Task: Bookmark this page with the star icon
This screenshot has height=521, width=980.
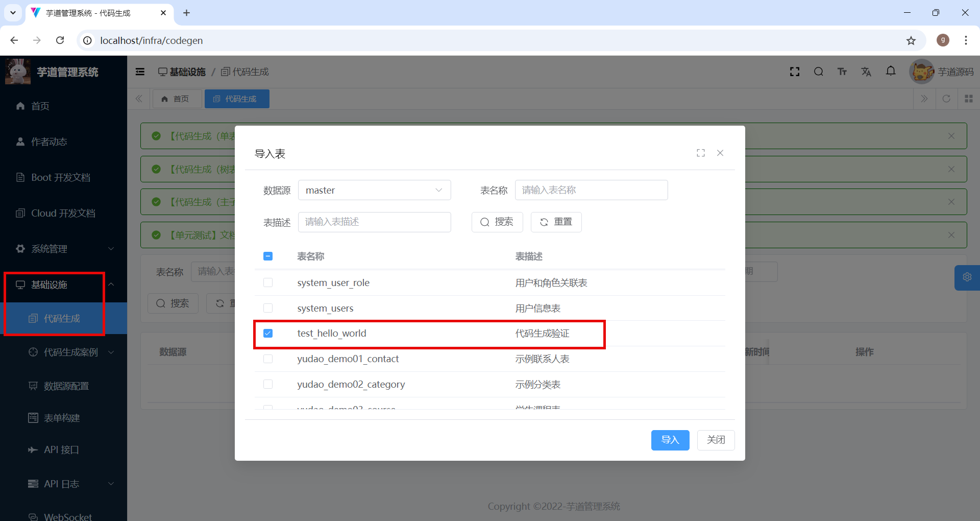Action: [x=911, y=40]
